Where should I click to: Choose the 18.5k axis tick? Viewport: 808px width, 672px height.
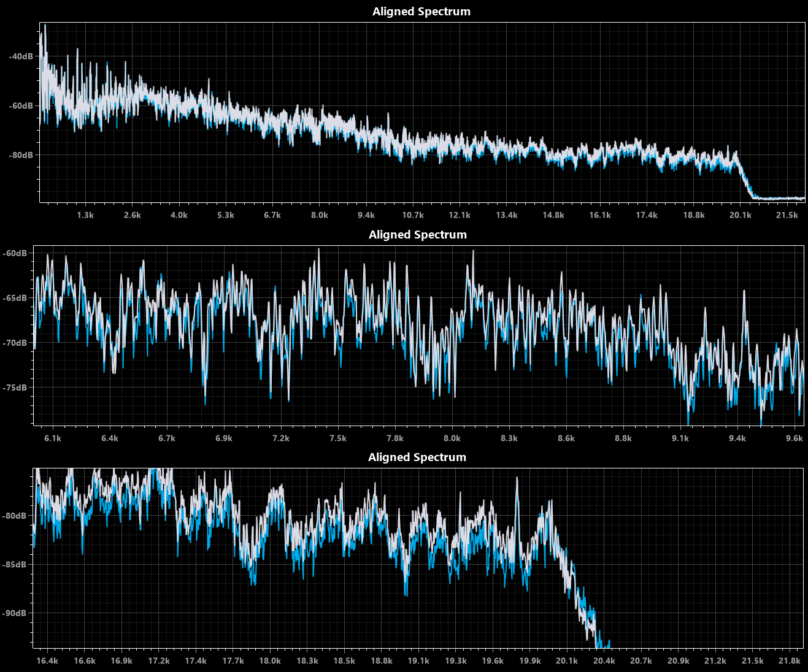(x=344, y=661)
